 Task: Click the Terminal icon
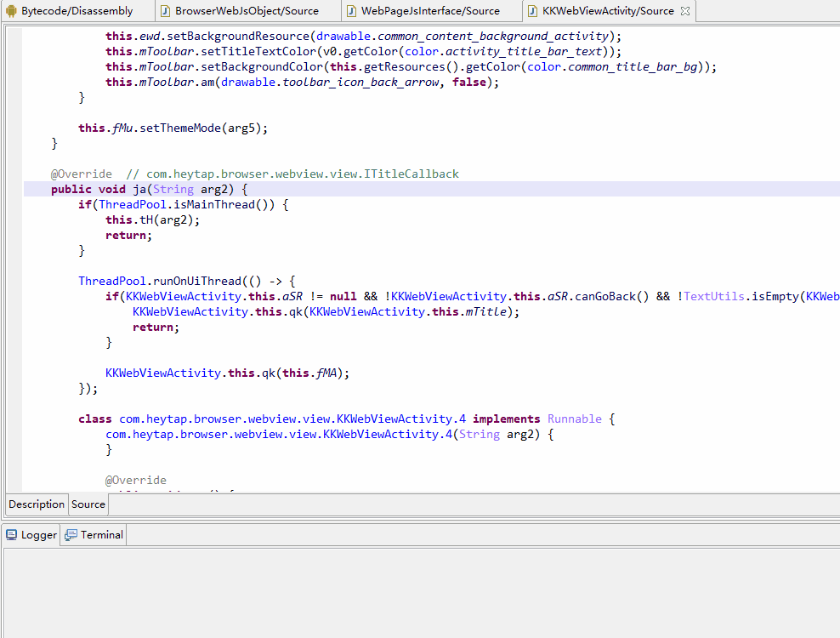pyautogui.click(x=71, y=534)
